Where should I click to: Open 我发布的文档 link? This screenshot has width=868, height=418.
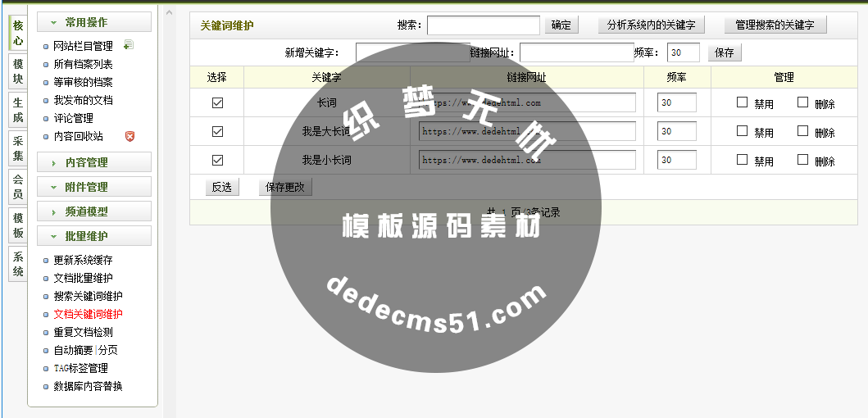pos(83,100)
